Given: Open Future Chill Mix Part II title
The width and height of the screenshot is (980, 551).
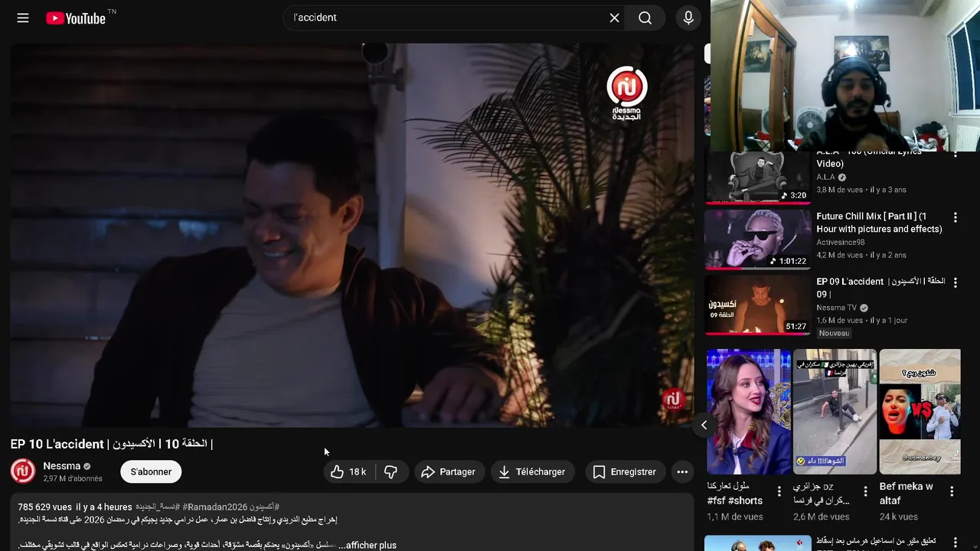Looking at the screenshot, I should pyautogui.click(x=879, y=223).
